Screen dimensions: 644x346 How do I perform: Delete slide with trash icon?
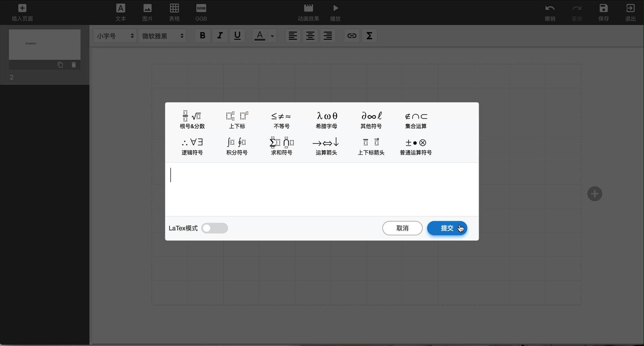tap(74, 65)
